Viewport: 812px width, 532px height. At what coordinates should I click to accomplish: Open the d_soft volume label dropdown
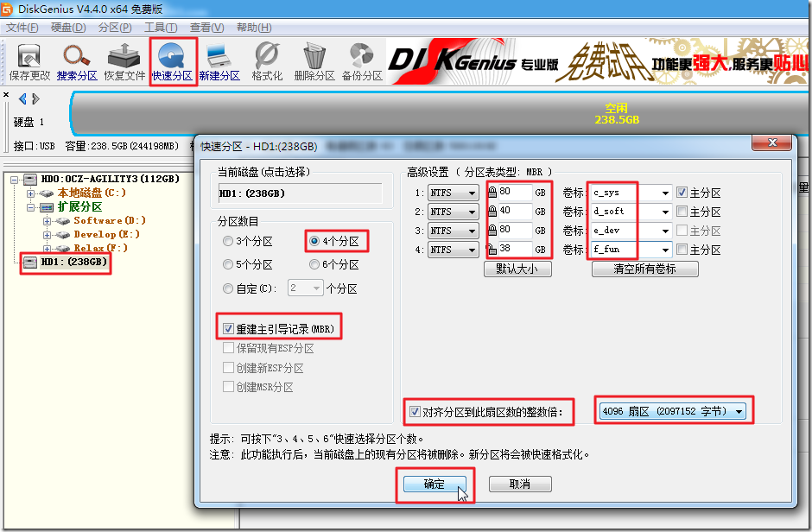tap(665, 212)
